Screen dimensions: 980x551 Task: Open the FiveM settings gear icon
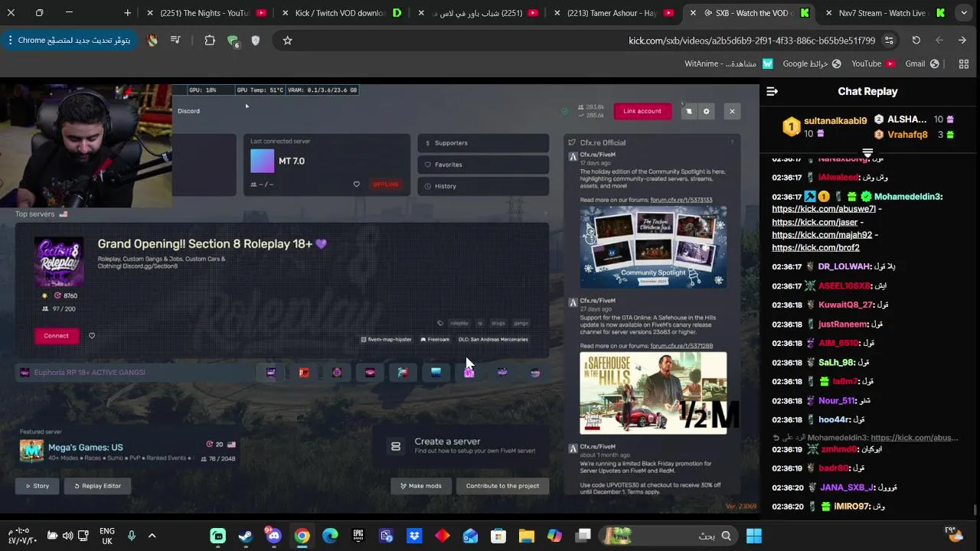(x=706, y=112)
